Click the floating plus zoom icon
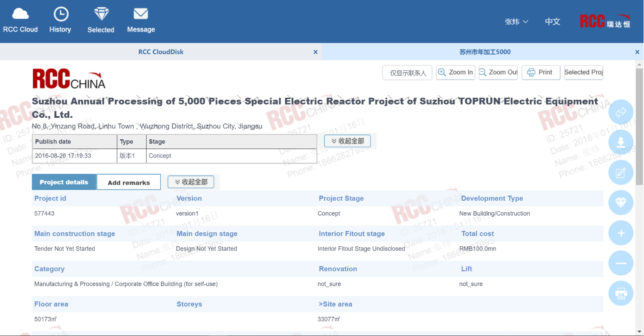The width and height of the screenshot is (644, 336). tap(621, 233)
